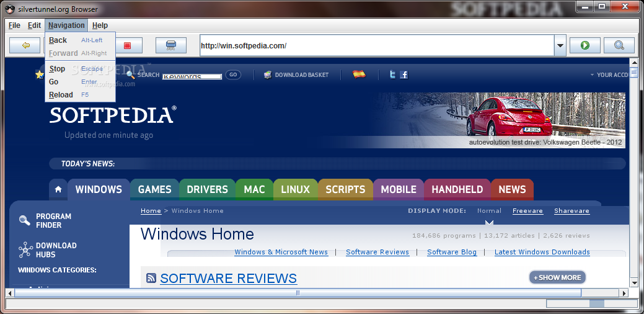Close the Navigation menu
Screen dimensions: 644x314
point(66,25)
